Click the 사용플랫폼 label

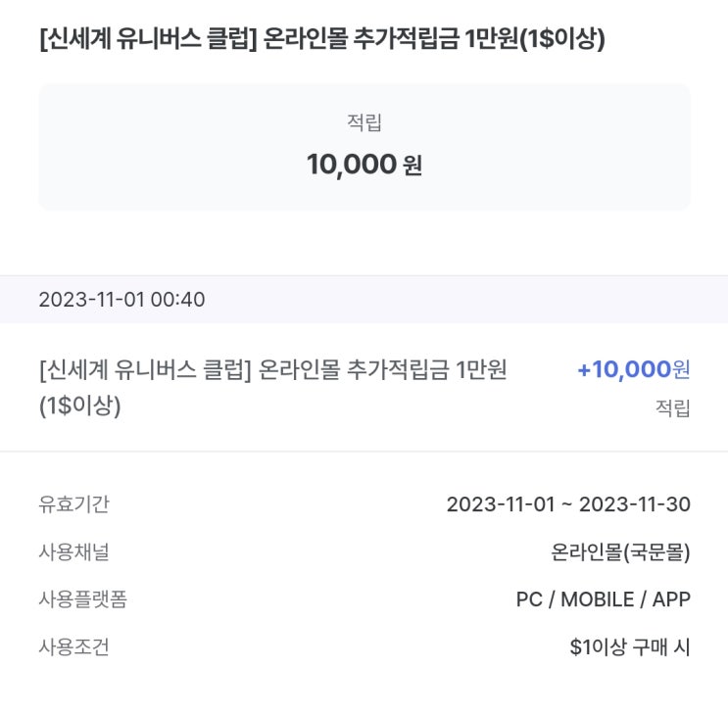point(82,599)
